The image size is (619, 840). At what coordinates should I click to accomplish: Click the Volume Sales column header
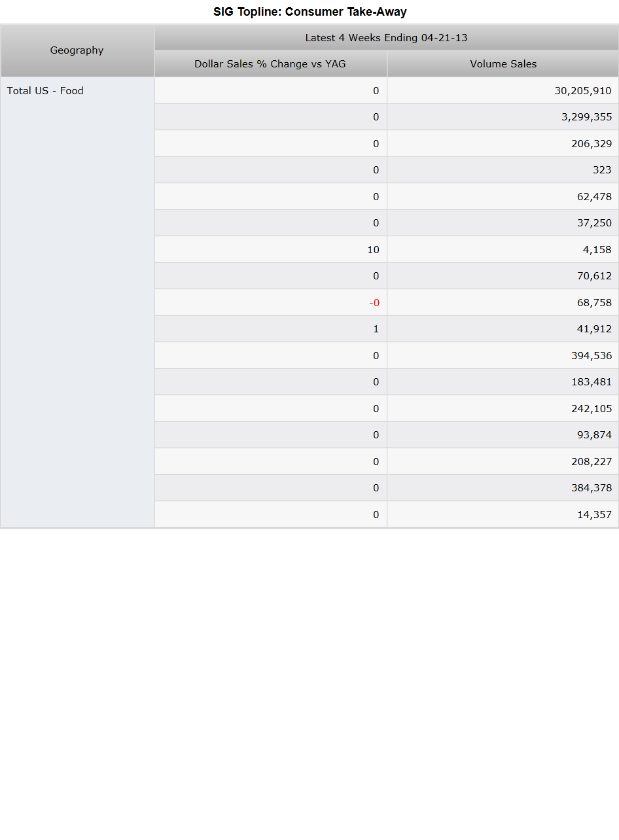pyautogui.click(x=503, y=64)
